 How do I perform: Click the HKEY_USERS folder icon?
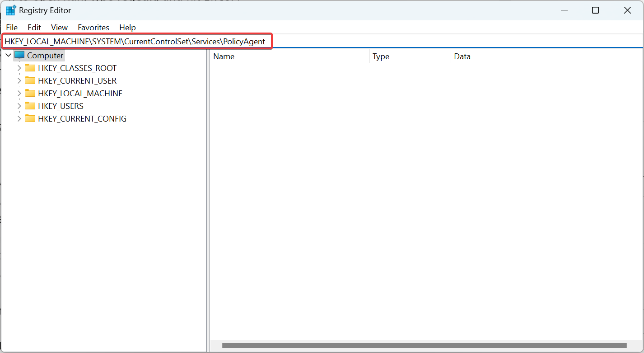click(30, 106)
